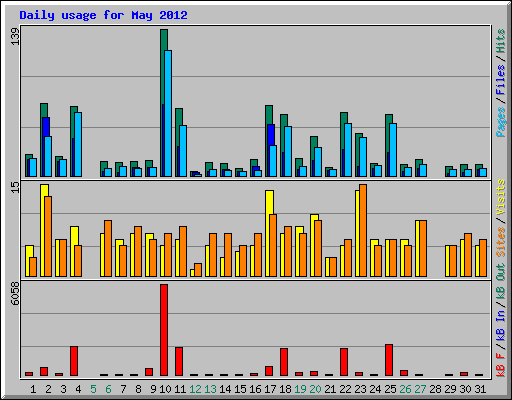Select the red kB bar for day 11
512x400 pixels.
(179, 361)
